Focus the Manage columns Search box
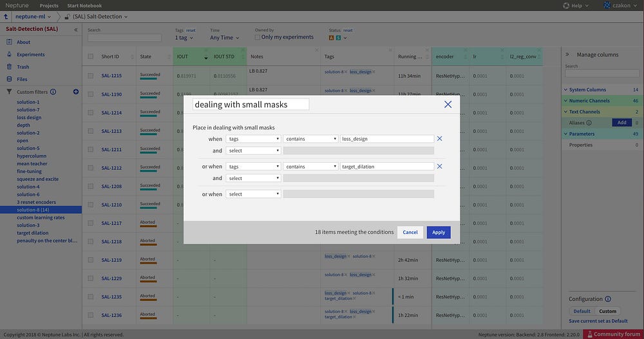This screenshot has height=339, width=644. click(602, 73)
